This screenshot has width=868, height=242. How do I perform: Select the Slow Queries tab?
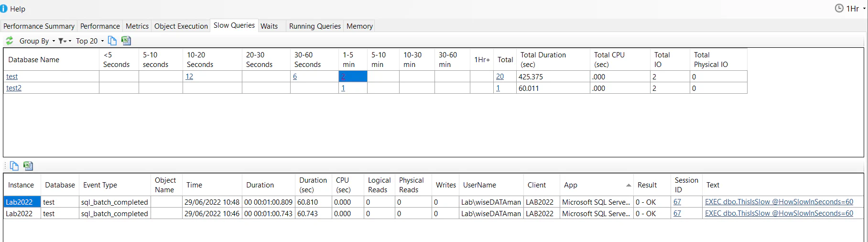click(234, 25)
